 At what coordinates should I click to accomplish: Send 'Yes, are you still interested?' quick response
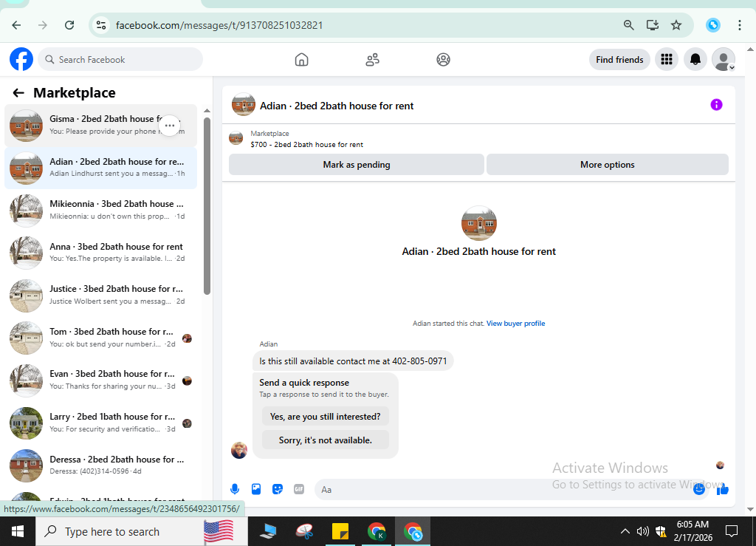[326, 416]
